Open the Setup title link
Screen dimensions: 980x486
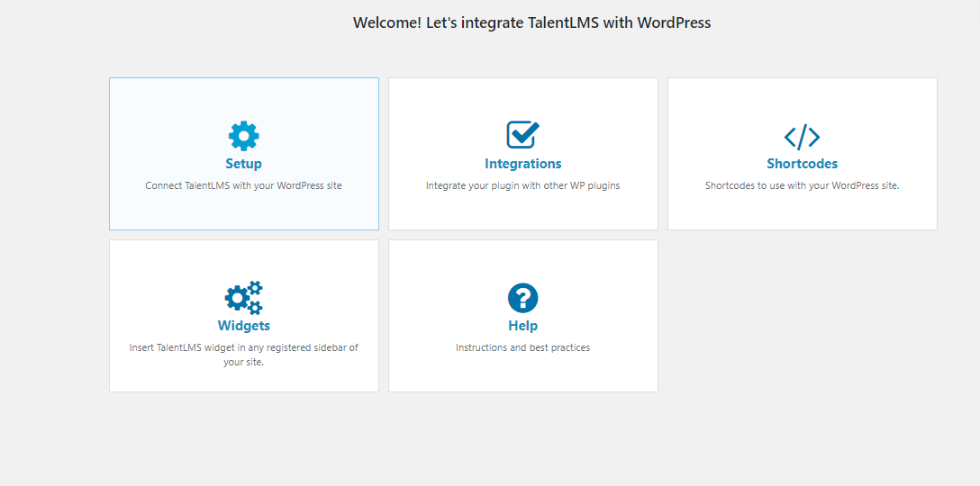point(243,164)
